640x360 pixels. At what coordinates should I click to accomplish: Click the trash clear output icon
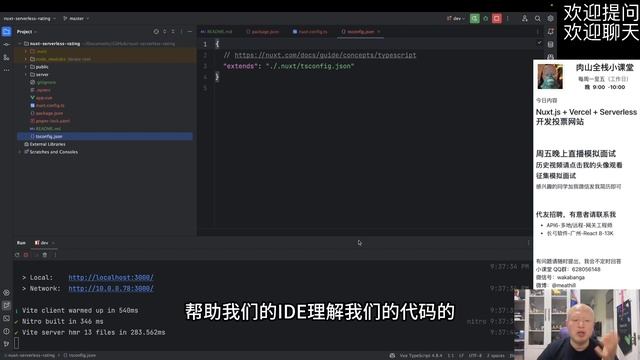click(x=45, y=255)
